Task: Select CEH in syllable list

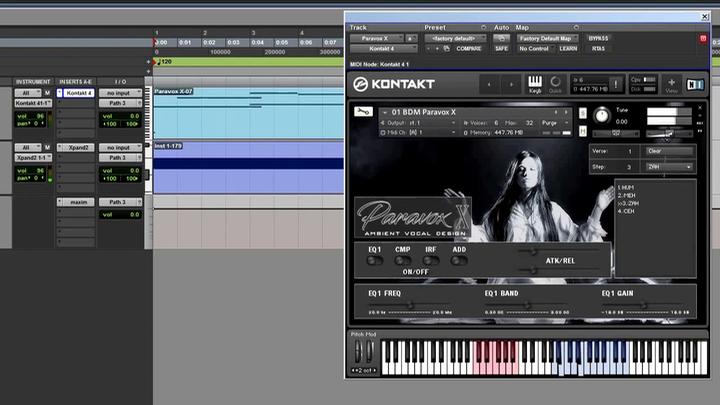Action: click(625, 211)
